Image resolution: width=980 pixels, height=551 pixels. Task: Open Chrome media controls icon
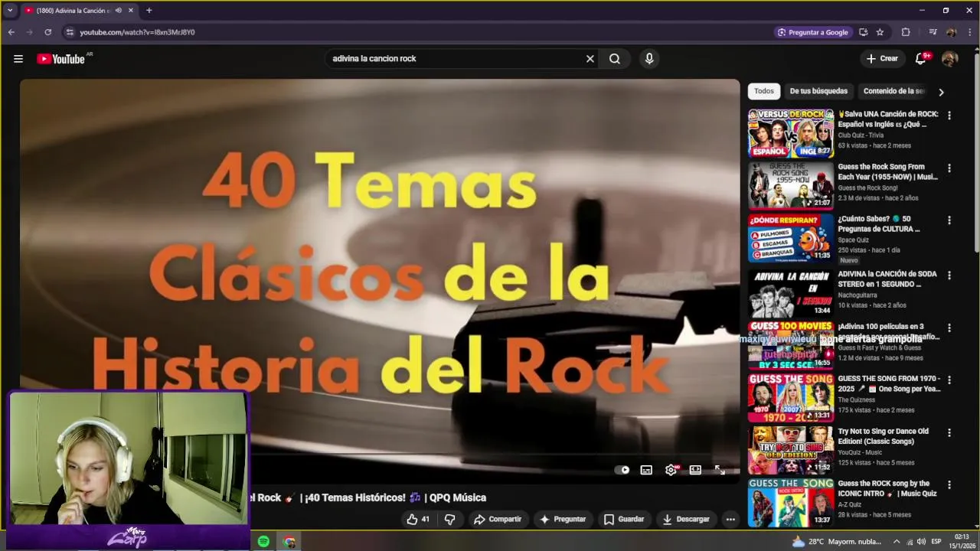pos(933,32)
